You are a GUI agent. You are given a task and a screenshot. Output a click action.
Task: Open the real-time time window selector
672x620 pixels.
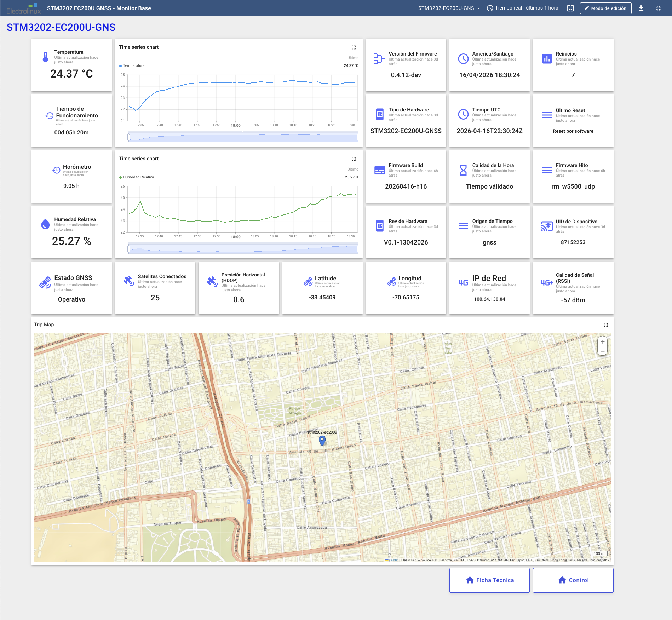pos(523,8)
